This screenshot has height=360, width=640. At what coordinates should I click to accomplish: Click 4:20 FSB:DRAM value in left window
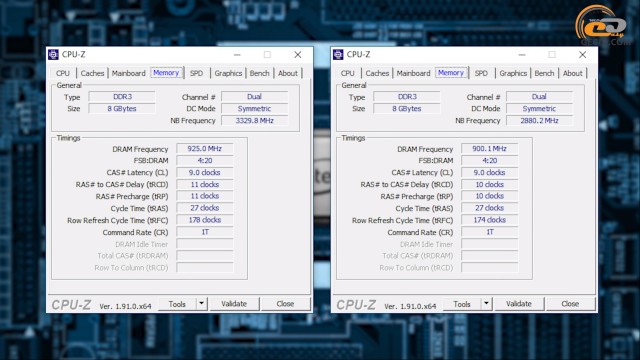[x=205, y=160]
